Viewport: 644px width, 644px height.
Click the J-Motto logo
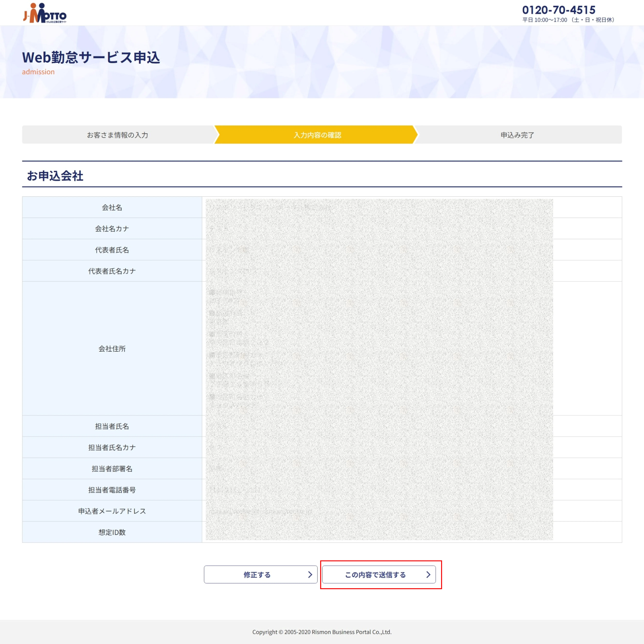pyautogui.click(x=45, y=13)
